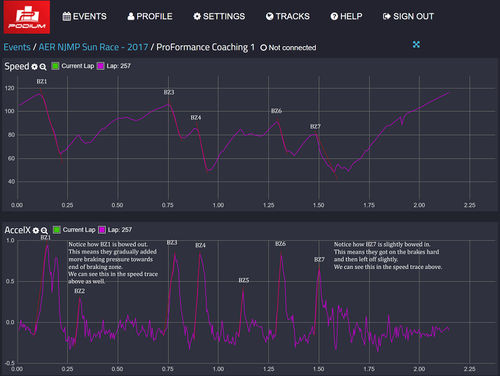
Task: Open the Settings menu item
Action: pyautogui.click(x=219, y=16)
